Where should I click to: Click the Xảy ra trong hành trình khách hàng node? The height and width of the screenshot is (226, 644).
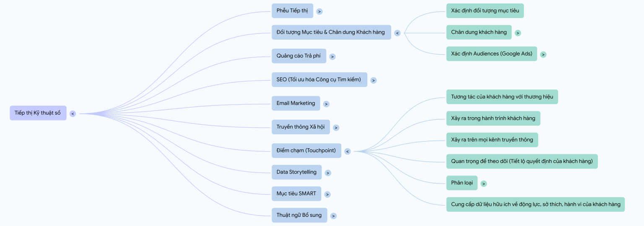493,118
